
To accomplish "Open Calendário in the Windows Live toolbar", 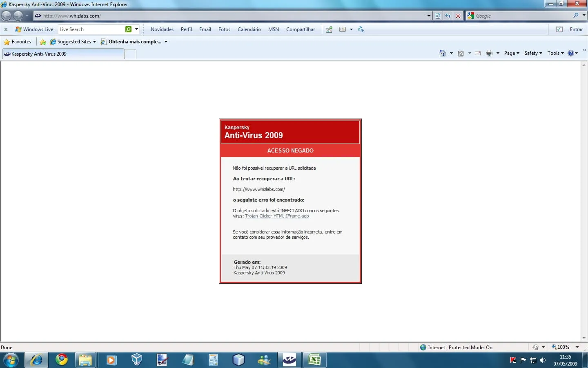I will (249, 29).
